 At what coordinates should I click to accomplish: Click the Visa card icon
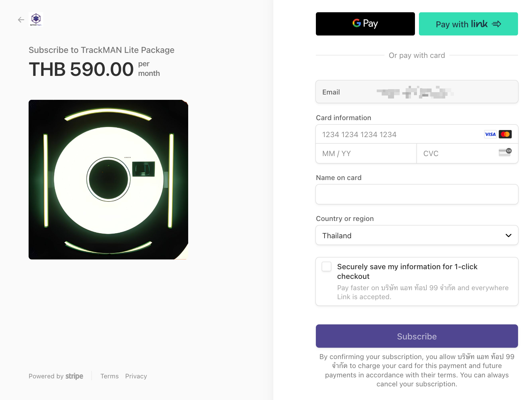click(x=490, y=134)
